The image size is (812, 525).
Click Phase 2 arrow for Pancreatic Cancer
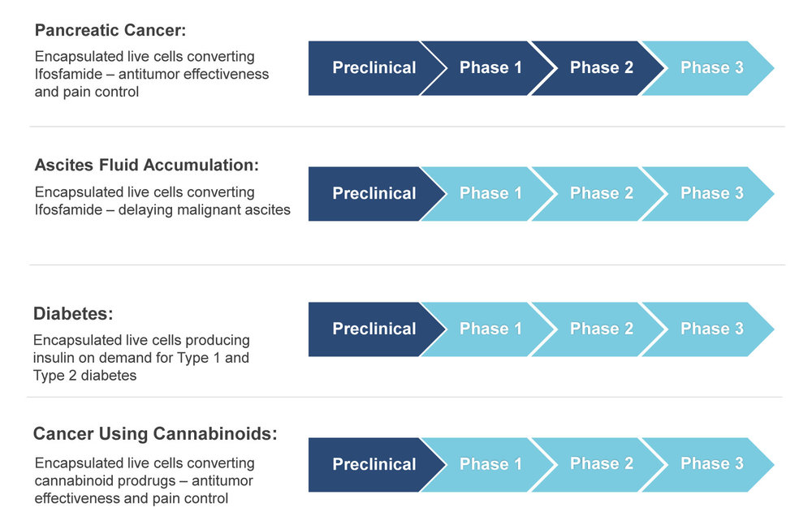tap(601, 68)
